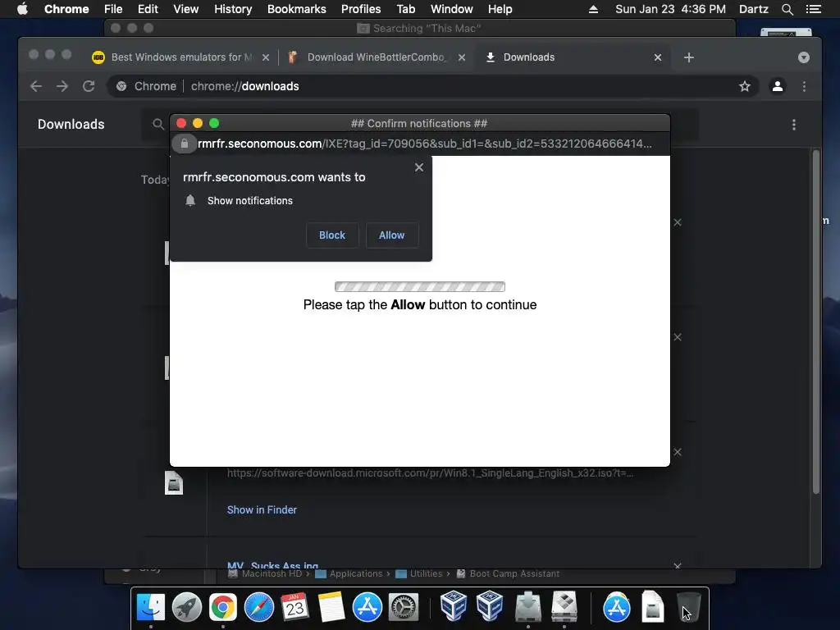Open Google Chrome from the dock
Screen dimensions: 840x630
[223, 608]
